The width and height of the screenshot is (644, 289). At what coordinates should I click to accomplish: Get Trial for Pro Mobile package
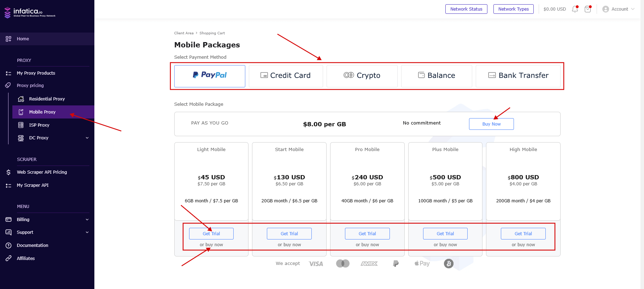(367, 234)
